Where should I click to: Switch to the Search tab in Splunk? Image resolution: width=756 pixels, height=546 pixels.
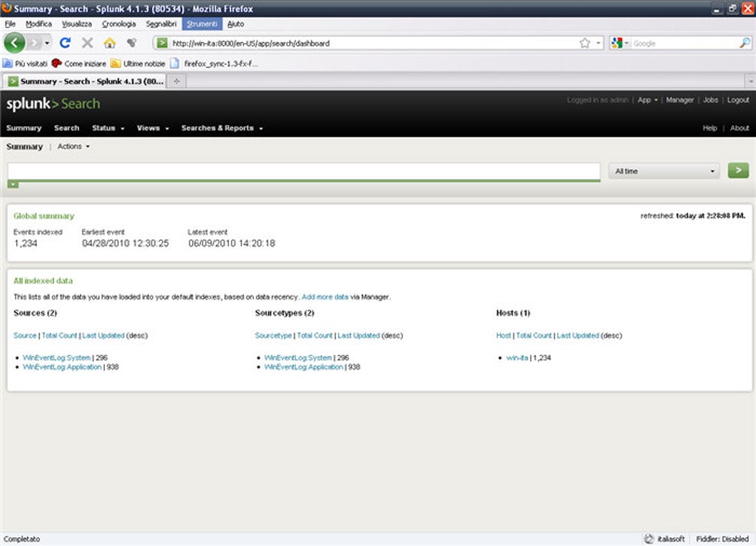pos(67,127)
